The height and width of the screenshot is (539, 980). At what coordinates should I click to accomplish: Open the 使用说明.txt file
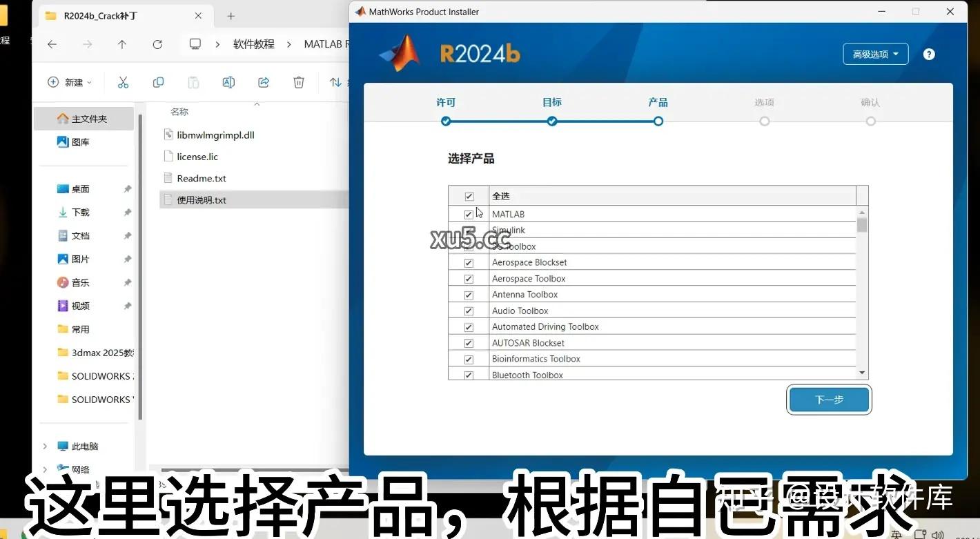tap(201, 199)
